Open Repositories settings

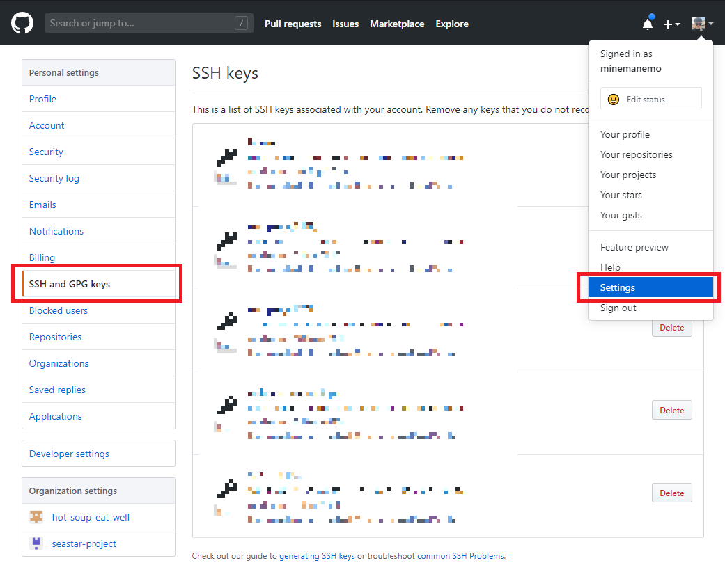(98, 337)
